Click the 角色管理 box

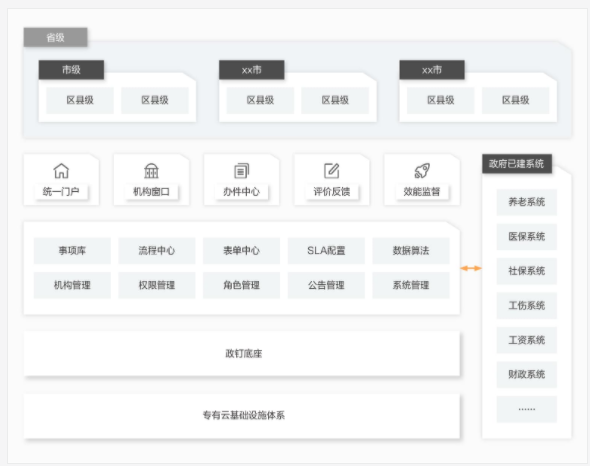[241, 285]
